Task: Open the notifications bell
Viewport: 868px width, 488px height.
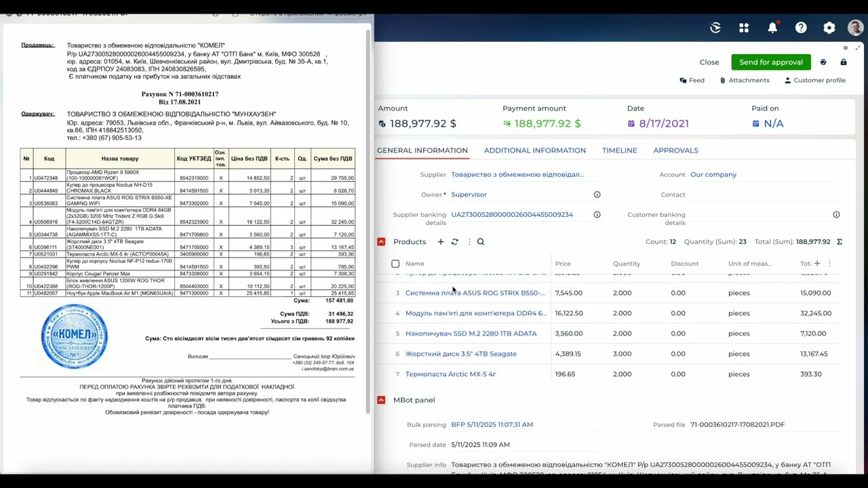Action: 772,28
